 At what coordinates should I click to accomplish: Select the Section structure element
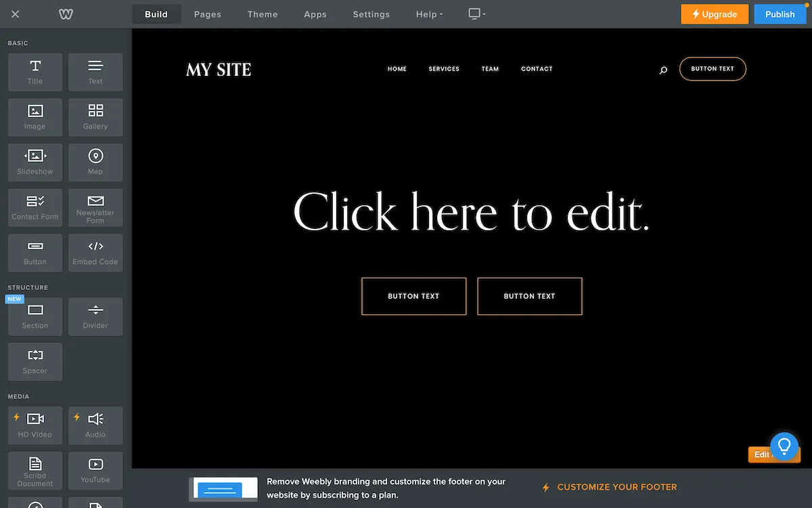[35, 316]
